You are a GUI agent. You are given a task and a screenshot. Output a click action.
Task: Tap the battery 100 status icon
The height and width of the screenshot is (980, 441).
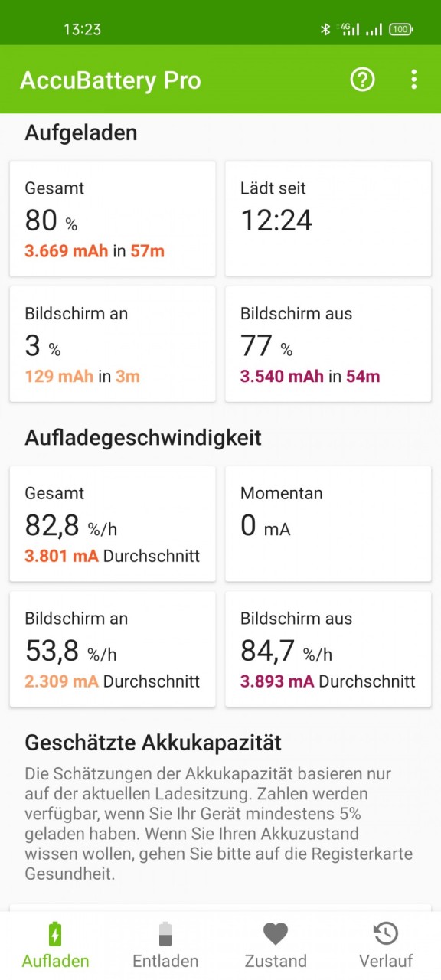point(400,29)
